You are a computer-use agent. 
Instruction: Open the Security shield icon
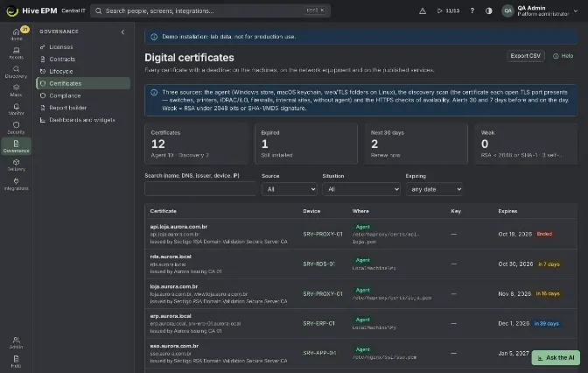pyautogui.click(x=16, y=128)
